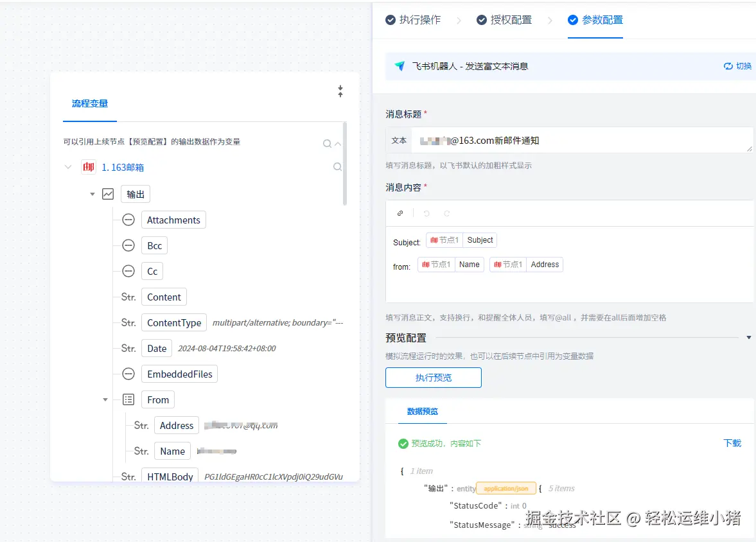Click the minus circle icon beside Cc
Viewport: 756px width, 542px height.
point(128,271)
